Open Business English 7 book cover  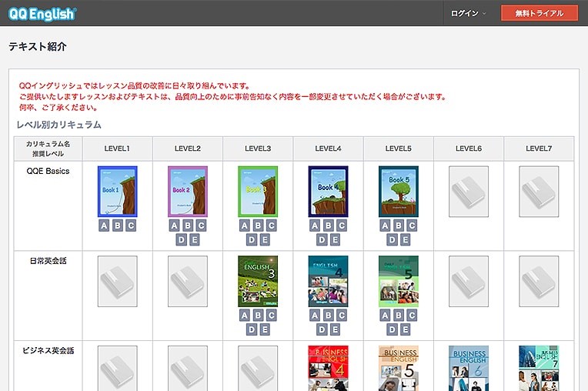(x=539, y=369)
